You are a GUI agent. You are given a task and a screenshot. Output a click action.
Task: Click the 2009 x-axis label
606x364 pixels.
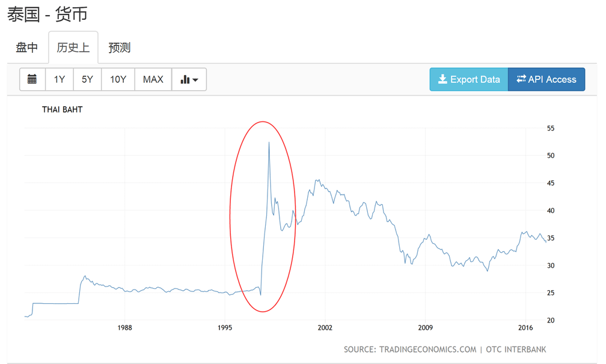(425, 327)
